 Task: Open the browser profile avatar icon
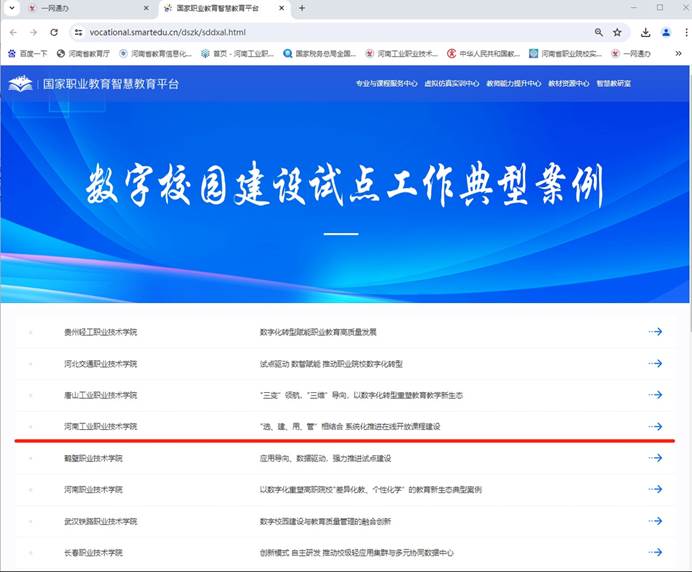coord(665,32)
